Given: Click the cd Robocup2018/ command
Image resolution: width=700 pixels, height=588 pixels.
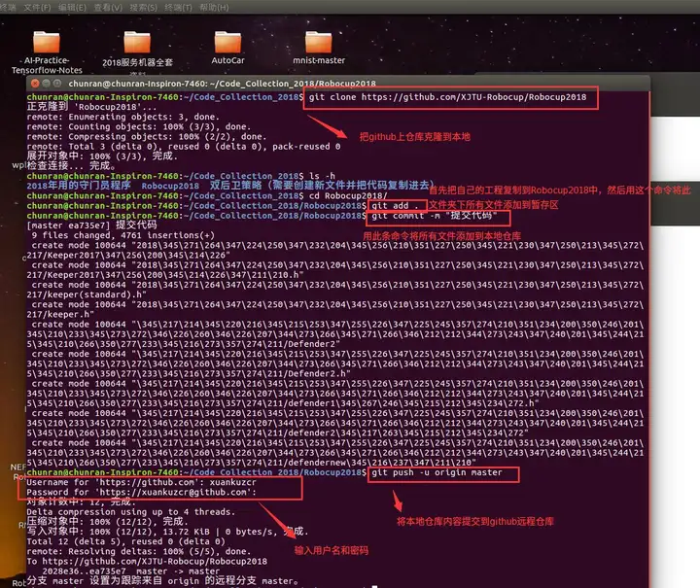Looking at the screenshot, I should pyautogui.click(x=348, y=196).
